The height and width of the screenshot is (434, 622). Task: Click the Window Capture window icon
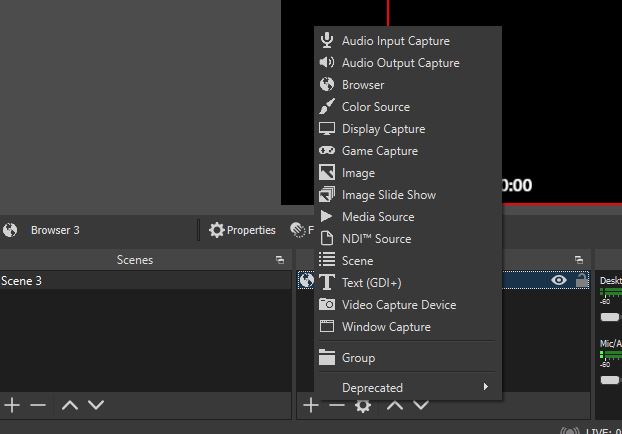point(327,326)
